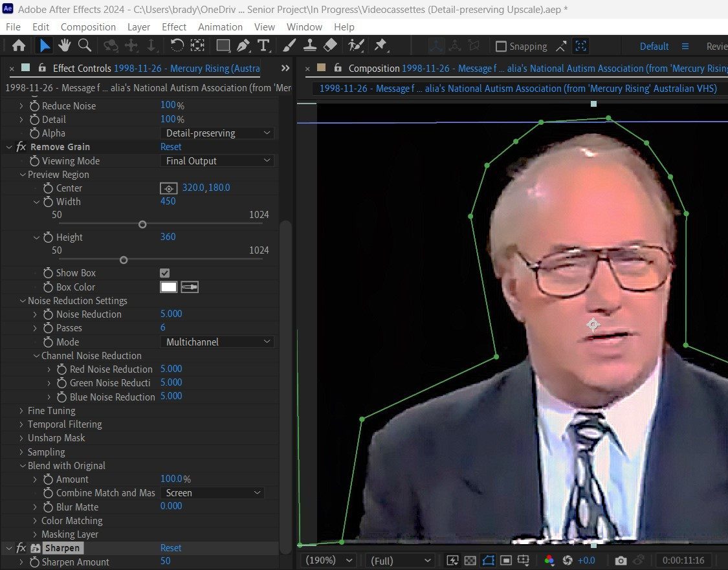Open Combine Match and Mask Screen dropdown
This screenshot has height=570, width=728.
pyautogui.click(x=212, y=492)
